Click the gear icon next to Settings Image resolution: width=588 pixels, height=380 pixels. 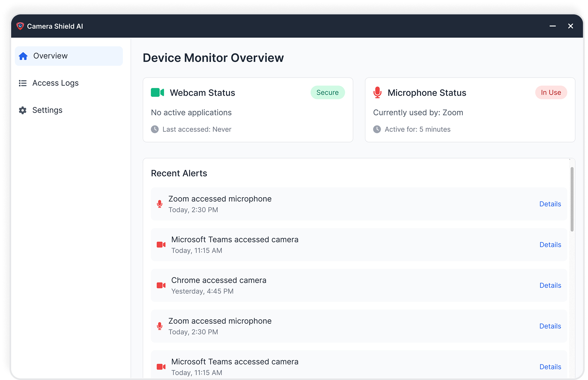click(x=23, y=110)
